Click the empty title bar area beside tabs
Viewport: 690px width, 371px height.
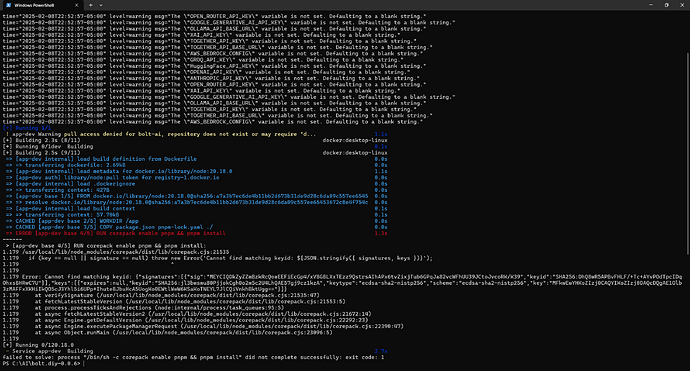tap(374, 5)
